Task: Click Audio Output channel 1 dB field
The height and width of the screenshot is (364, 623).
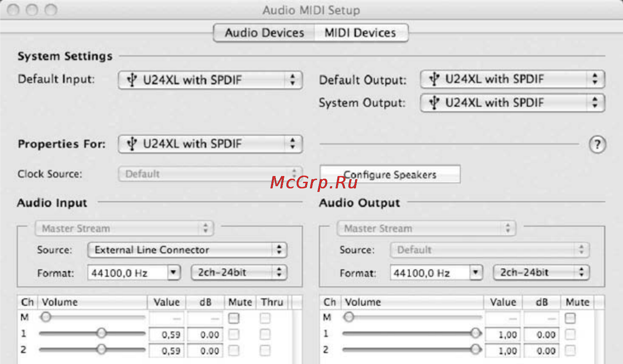Action: pyautogui.click(x=541, y=335)
